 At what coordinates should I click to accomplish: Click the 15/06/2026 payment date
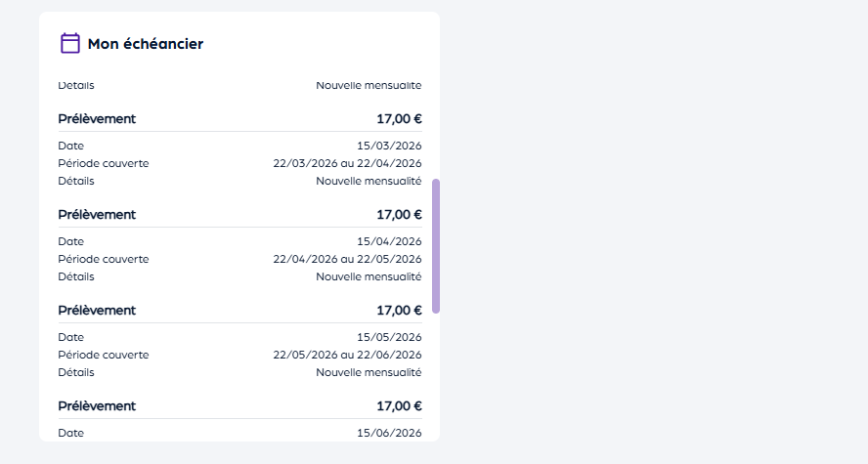tap(389, 433)
